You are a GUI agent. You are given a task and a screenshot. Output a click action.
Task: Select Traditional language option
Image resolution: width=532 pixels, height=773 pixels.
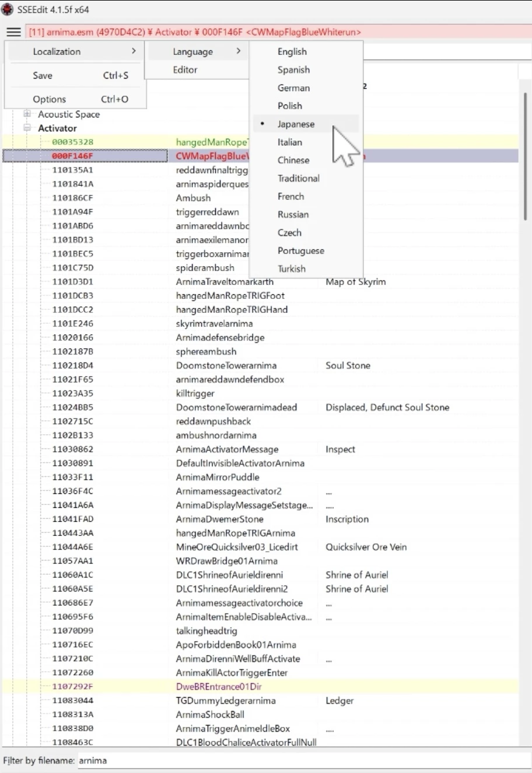coord(306,178)
